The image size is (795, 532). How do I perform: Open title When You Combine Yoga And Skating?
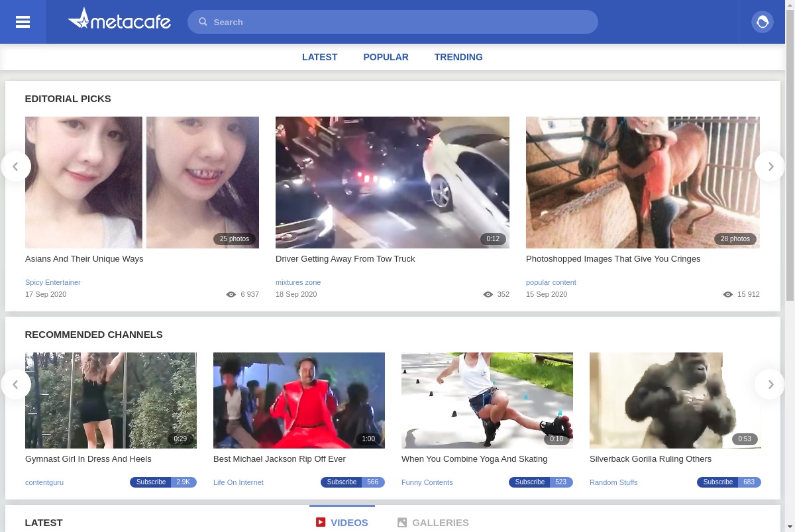(474, 459)
